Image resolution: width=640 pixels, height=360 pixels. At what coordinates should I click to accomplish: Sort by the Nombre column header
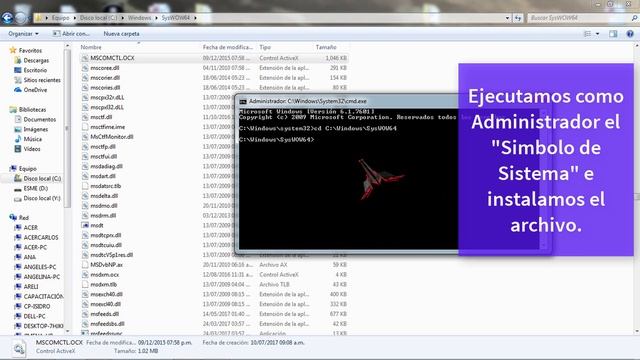(91, 47)
